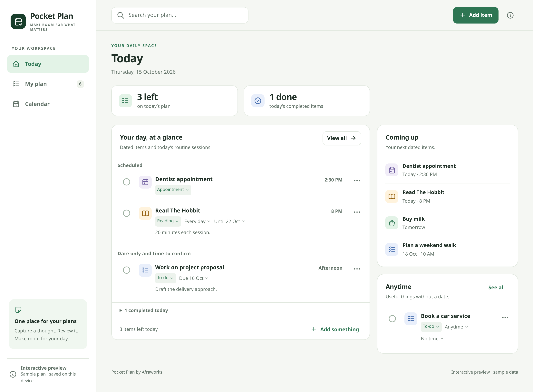Open Read The Hobbit in Coming up
The height and width of the screenshot is (392, 533).
[447, 196]
